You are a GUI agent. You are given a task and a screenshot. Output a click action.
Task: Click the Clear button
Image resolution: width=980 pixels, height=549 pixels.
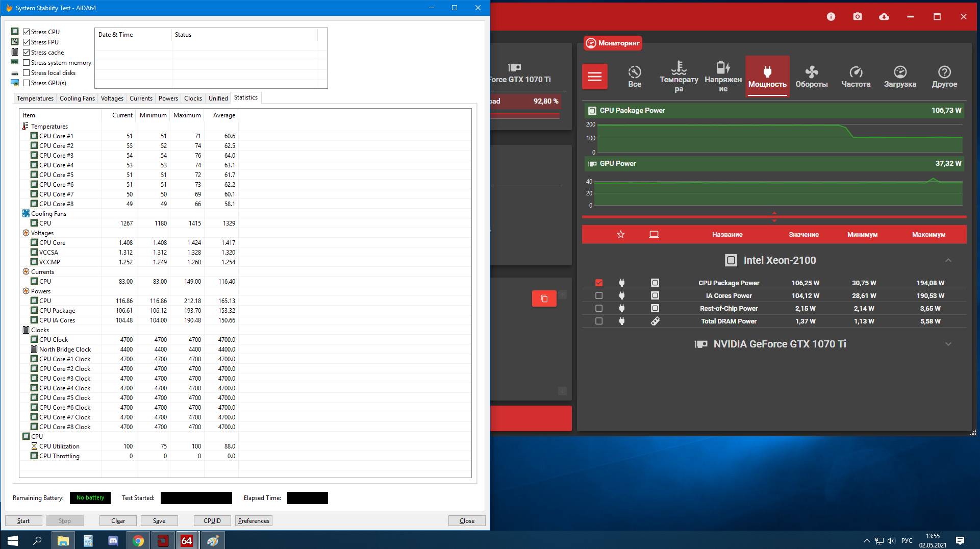(x=118, y=520)
